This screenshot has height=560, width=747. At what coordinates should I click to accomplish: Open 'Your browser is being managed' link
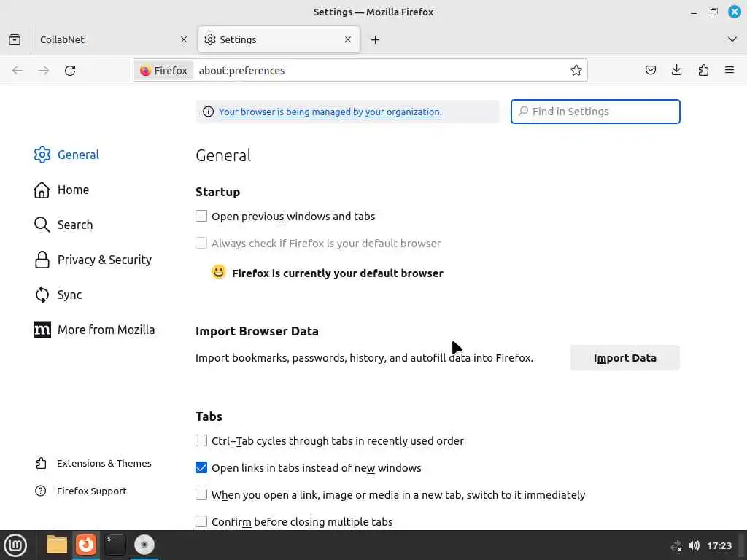pyautogui.click(x=330, y=112)
